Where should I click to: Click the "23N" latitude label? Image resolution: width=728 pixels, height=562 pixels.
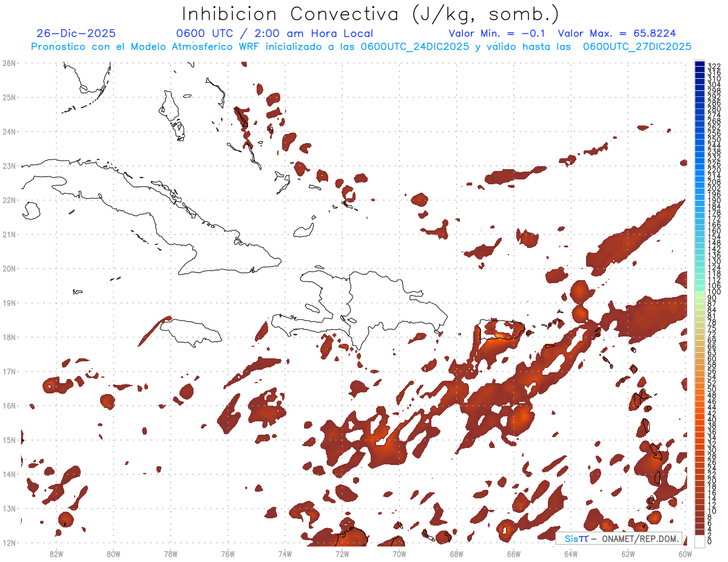click(9, 166)
